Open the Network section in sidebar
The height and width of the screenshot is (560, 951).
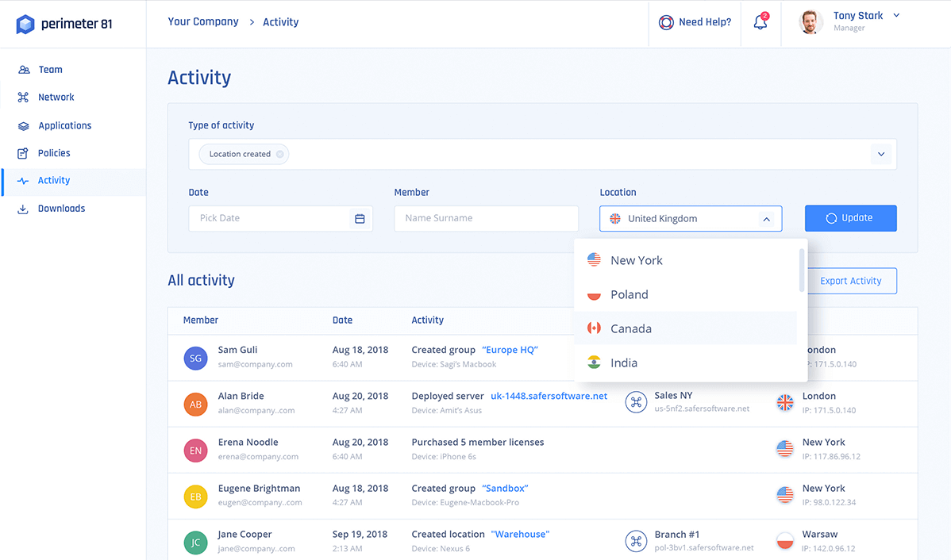(x=56, y=98)
